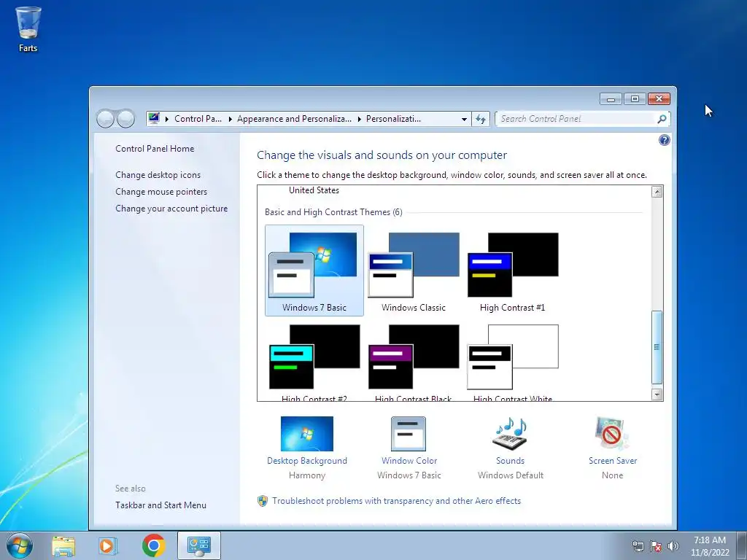The width and height of the screenshot is (747, 560).
Task: Launch Google Chrome from taskbar
Action: click(153, 545)
